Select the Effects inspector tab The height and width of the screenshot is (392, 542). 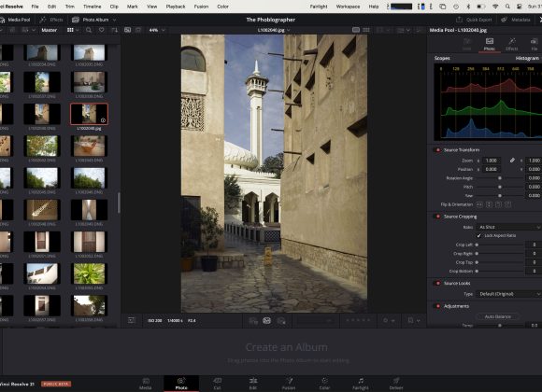(511, 44)
